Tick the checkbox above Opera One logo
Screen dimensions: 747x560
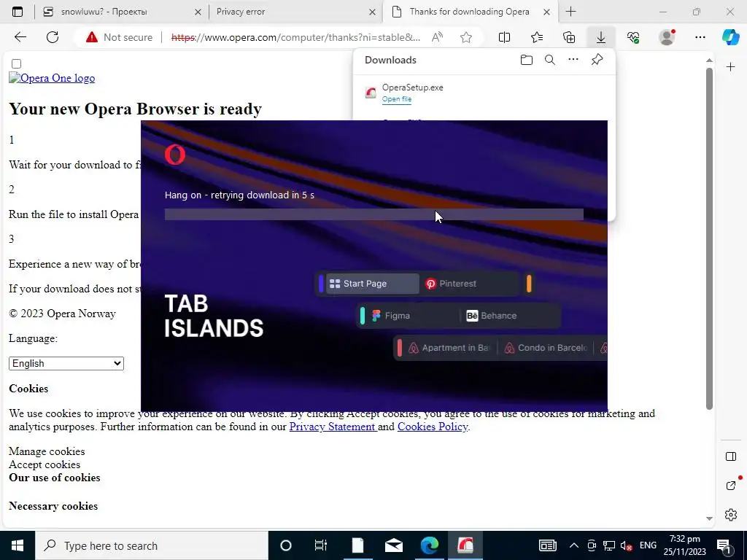tap(16, 63)
